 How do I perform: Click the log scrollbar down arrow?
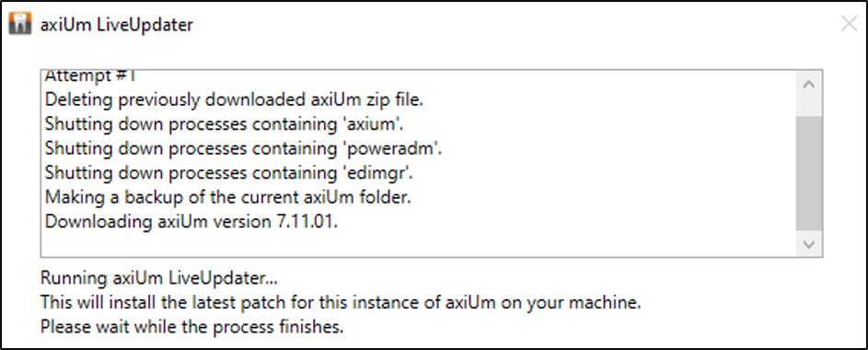pyautogui.click(x=809, y=244)
